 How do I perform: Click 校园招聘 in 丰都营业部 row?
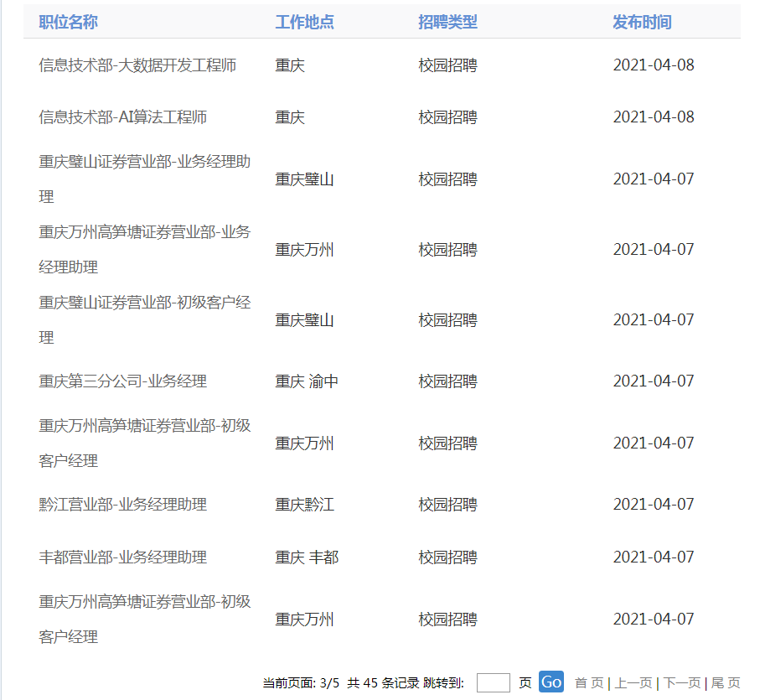[x=447, y=557]
